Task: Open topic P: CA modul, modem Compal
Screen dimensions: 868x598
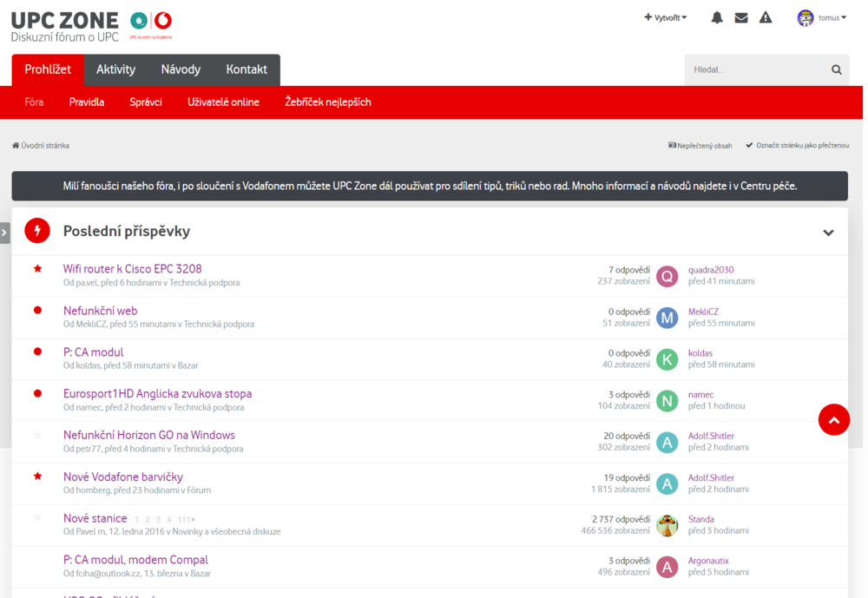Action: pyautogui.click(x=135, y=560)
